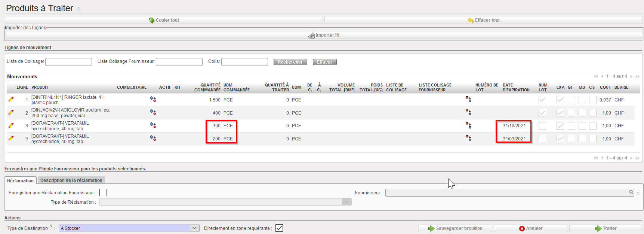Screen dimensions: 644x234
Task: Click the pencil edit icon for RINGER lactate line
Action: point(11,99)
